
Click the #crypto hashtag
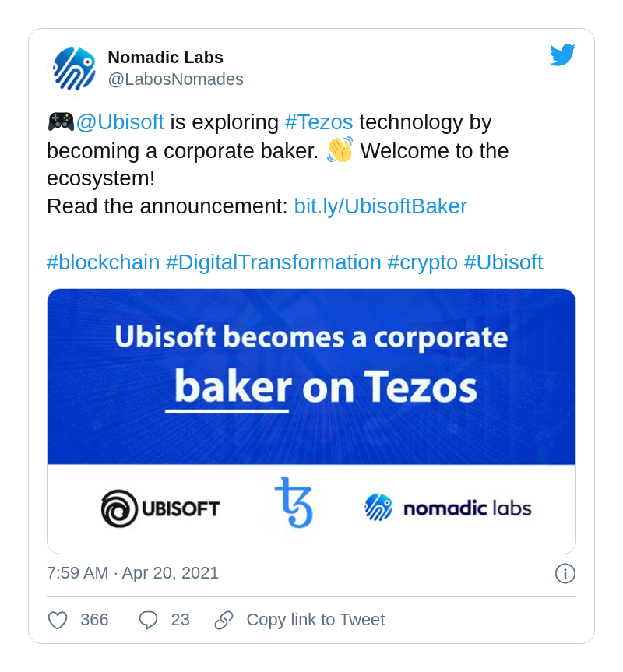coord(423,262)
